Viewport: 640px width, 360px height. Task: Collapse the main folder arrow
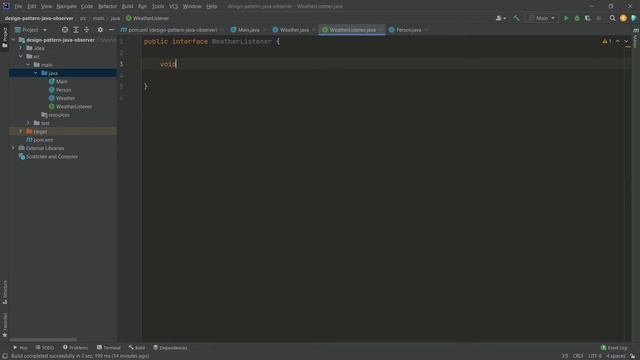pos(28,65)
